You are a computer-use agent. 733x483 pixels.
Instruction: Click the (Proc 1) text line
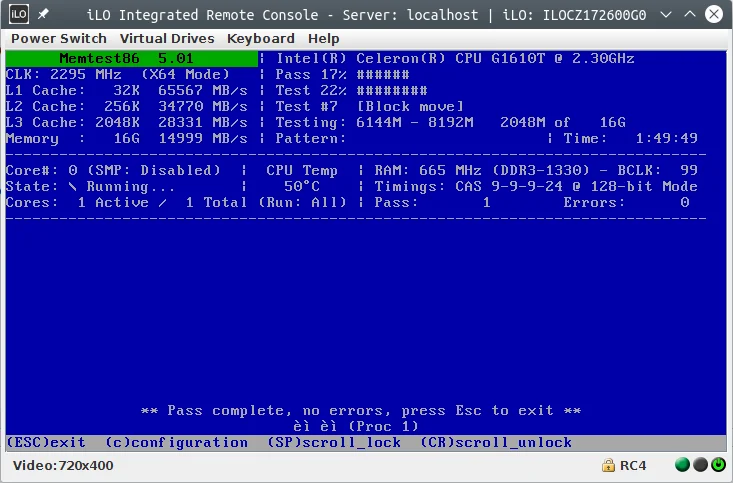pyautogui.click(x=356, y=426)
